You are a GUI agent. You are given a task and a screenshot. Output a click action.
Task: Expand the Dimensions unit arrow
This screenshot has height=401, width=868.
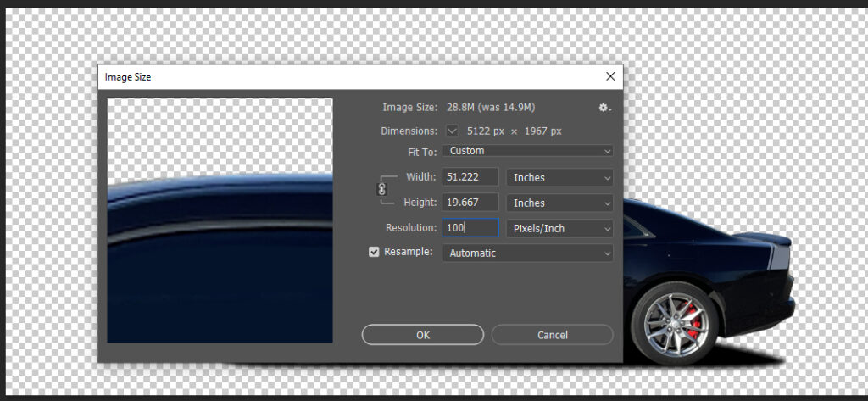tap(452, 131)
